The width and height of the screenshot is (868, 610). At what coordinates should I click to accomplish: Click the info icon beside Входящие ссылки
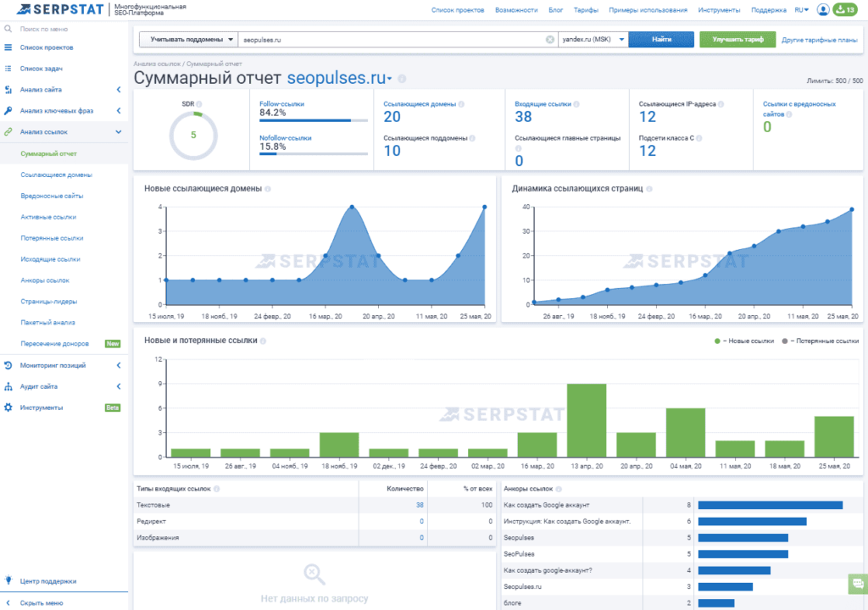point(576,104)
